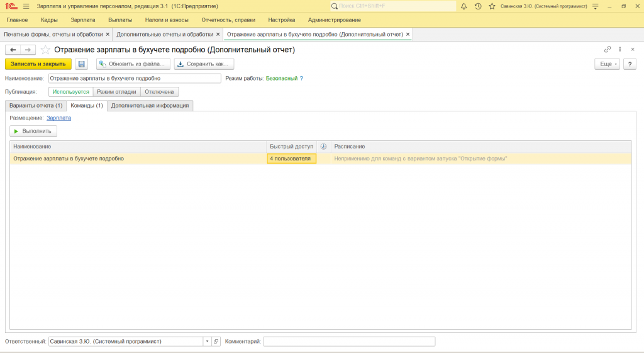Close the form with the X near link icon

633,49
